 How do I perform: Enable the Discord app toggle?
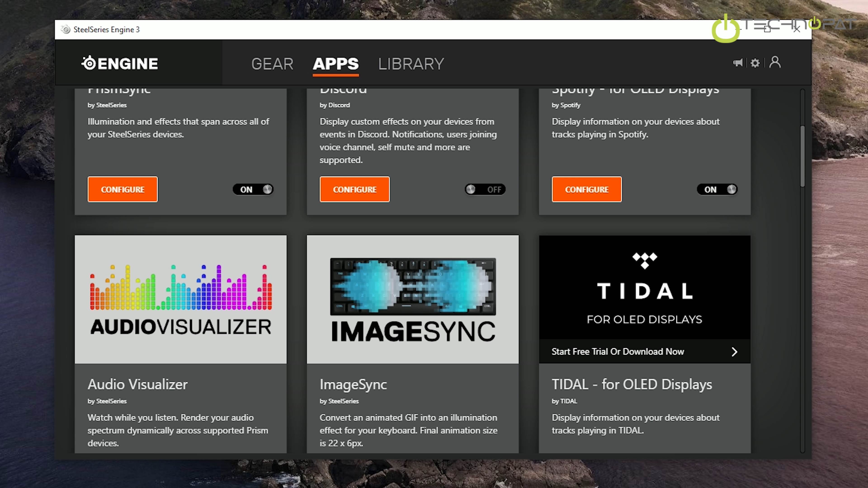point(485,189)
